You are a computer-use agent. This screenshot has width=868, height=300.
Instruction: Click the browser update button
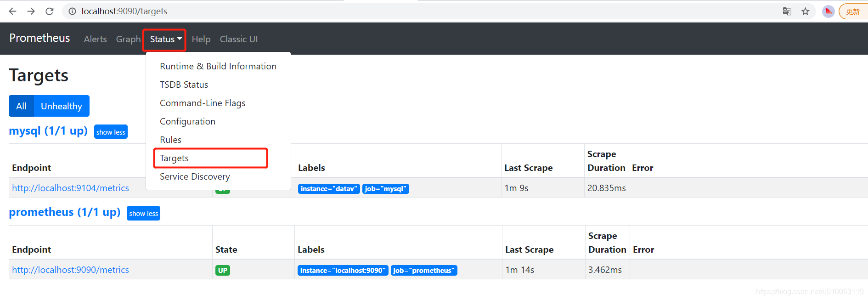pos(853,11)
